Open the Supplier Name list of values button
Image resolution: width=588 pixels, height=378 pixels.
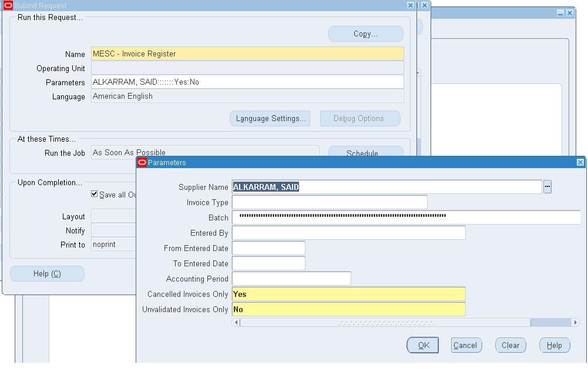(x=547, y=187)
